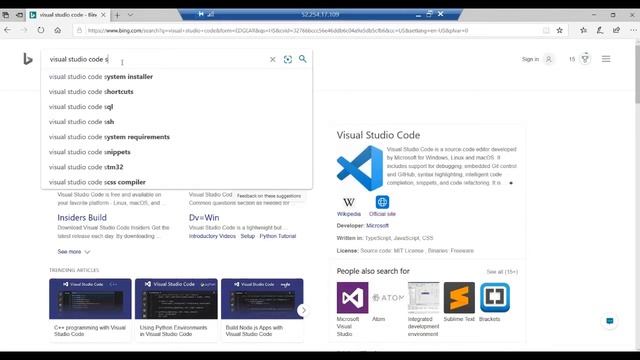640x360 pixels.
Task: Select suggestion 'visual studio code stm32'
Action: coord(177,167)
